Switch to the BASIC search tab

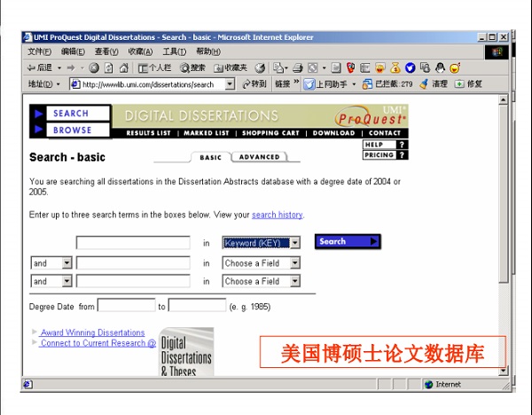(x=210, y=158)
